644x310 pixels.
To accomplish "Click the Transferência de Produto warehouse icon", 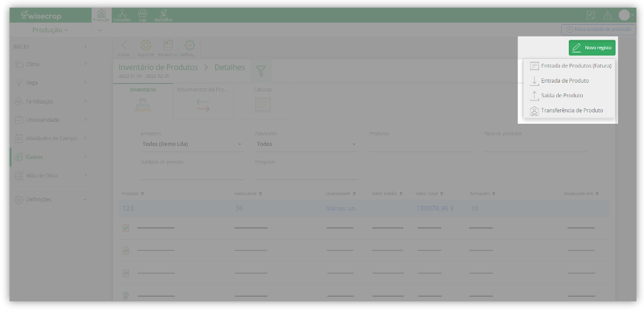I will [534, 110].
